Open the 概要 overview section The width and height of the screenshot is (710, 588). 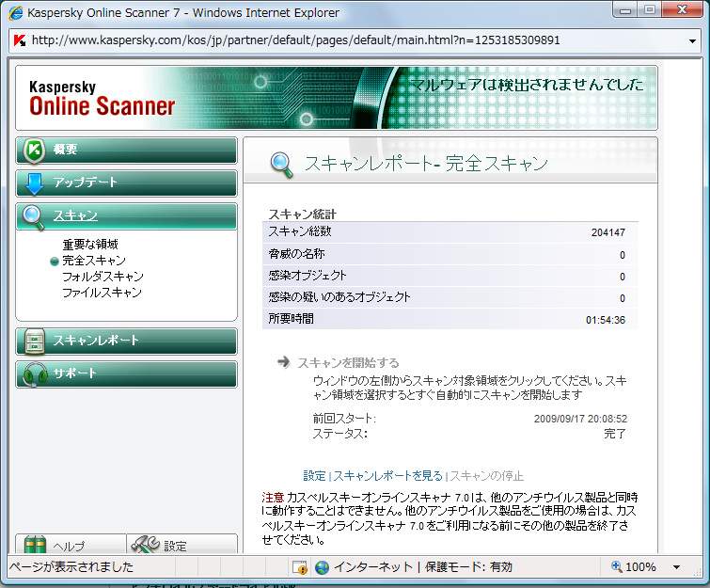126,151
